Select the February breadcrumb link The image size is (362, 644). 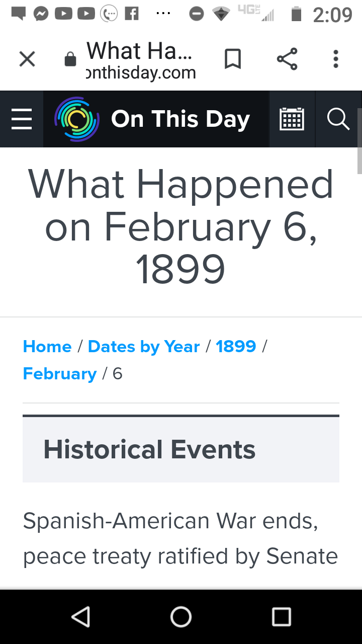[x=60, y=374]
